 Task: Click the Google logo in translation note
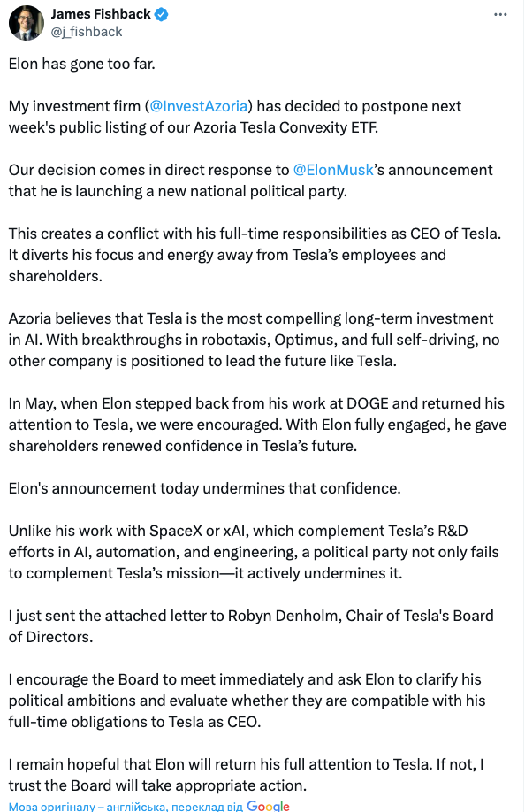268,806
